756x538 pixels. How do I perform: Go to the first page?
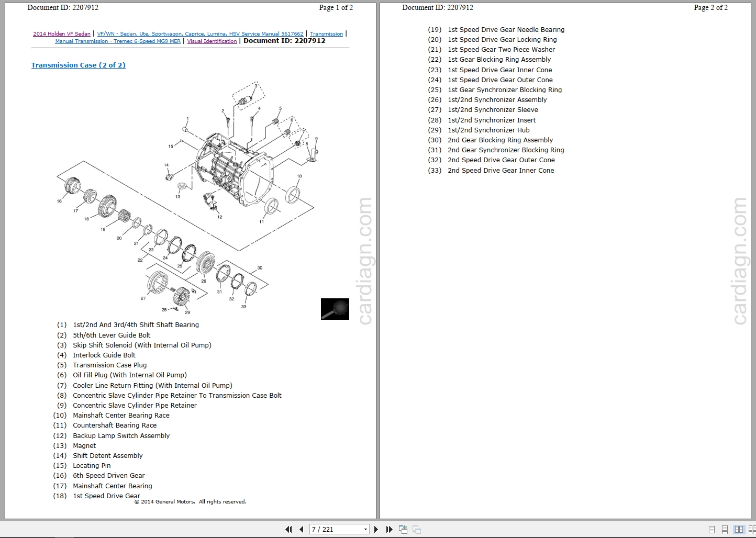[288, 529]
